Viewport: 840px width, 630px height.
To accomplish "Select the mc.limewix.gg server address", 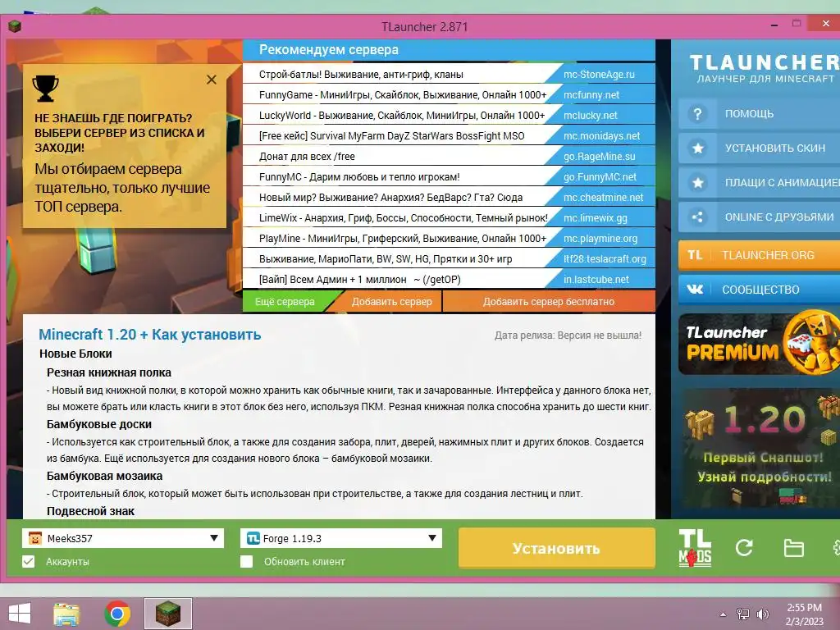I will 596,218.
